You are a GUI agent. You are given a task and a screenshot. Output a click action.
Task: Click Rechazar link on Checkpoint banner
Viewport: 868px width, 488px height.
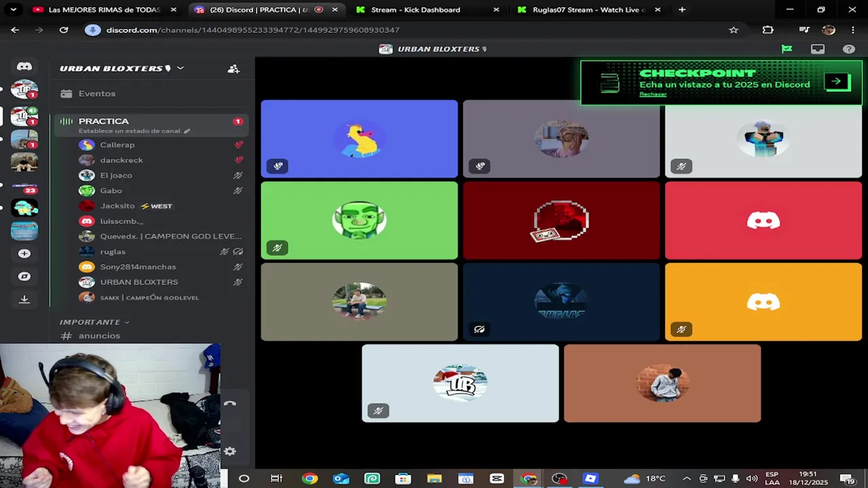[653, 94]
